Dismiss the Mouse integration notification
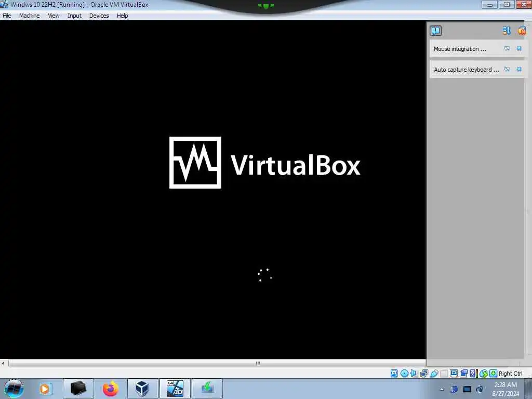Image resolution: width=532 pixels, height=399 pixels. (x=519, y=48)
